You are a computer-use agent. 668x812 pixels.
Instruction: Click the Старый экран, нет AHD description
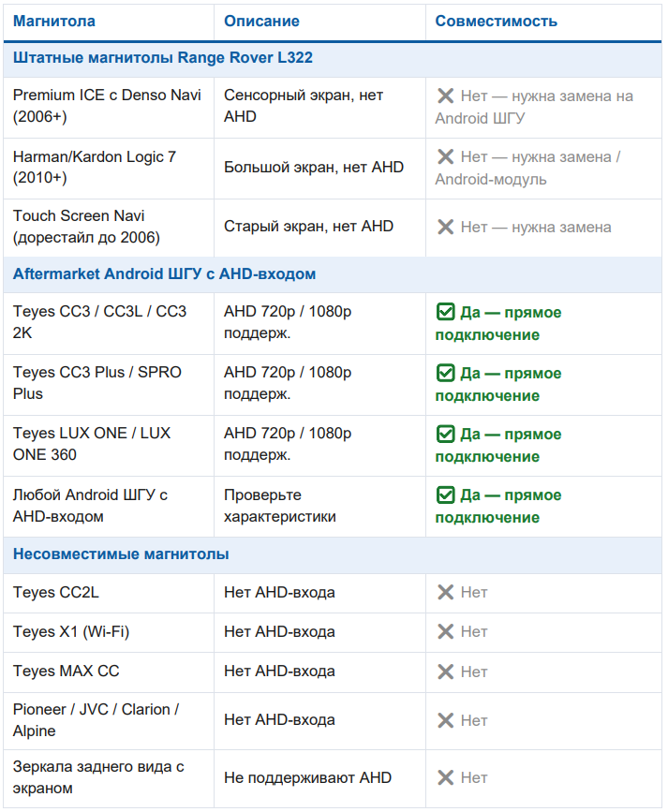tap(308, 227)
